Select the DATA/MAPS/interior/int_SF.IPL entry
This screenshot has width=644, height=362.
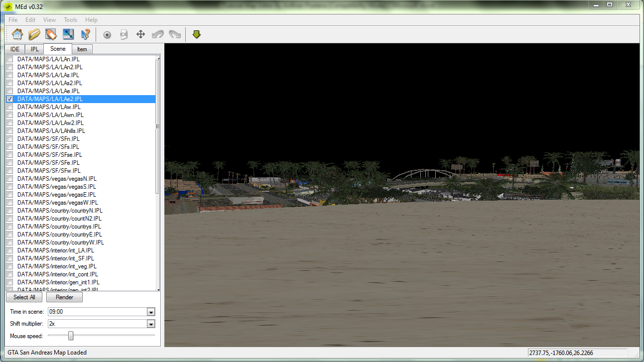(x=81, y=258)
